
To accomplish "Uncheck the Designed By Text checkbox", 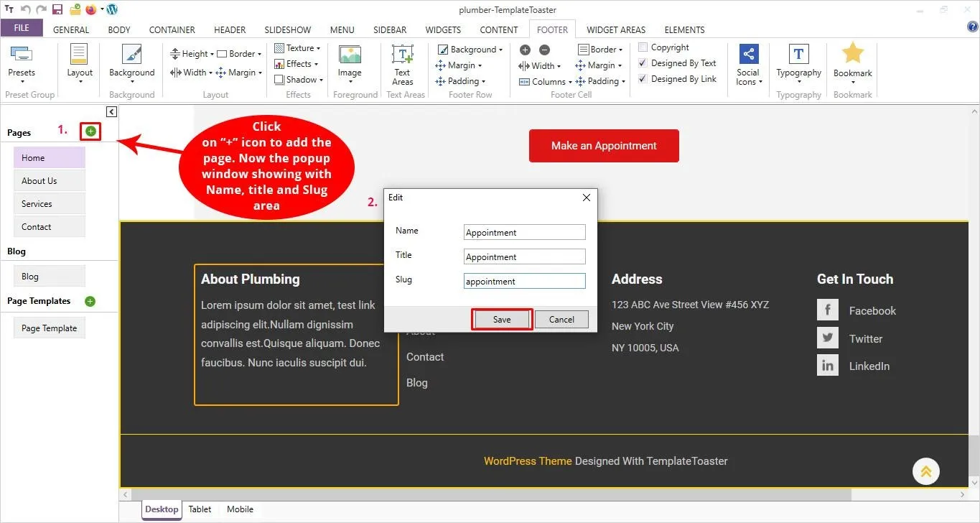I will tap(643, 63).
